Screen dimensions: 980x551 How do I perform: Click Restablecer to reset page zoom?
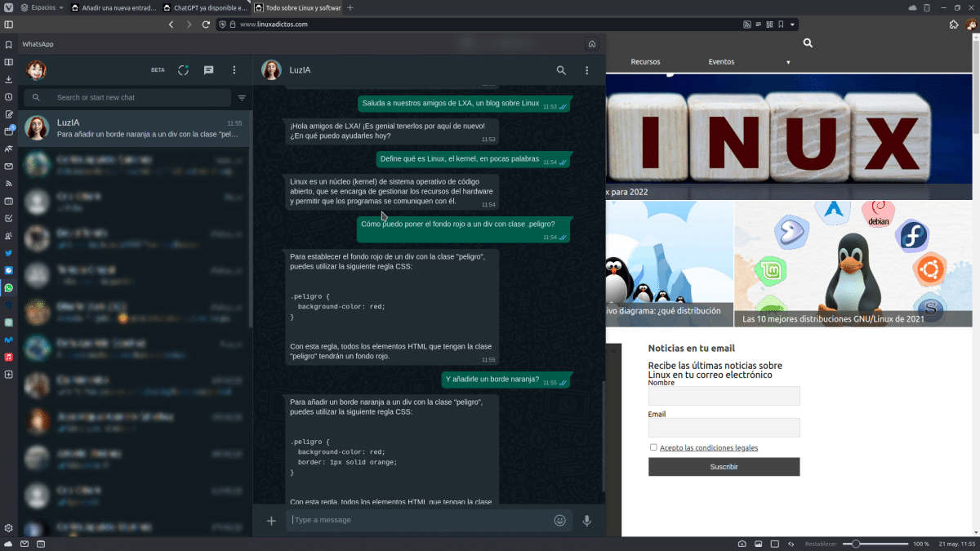point(821,543)
